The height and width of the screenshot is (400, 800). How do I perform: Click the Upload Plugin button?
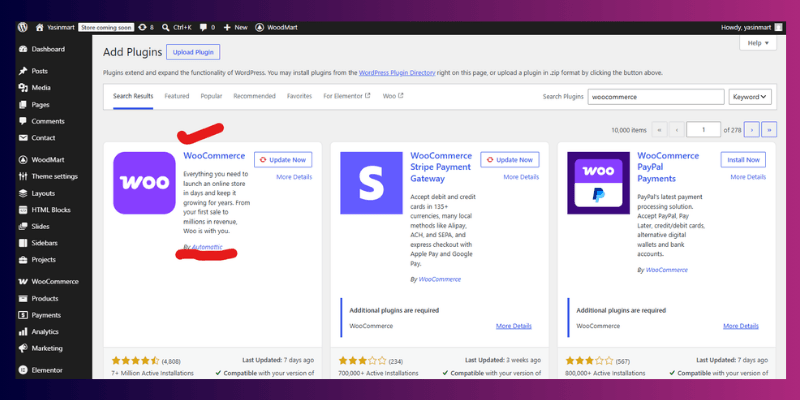tap(193, 52)
